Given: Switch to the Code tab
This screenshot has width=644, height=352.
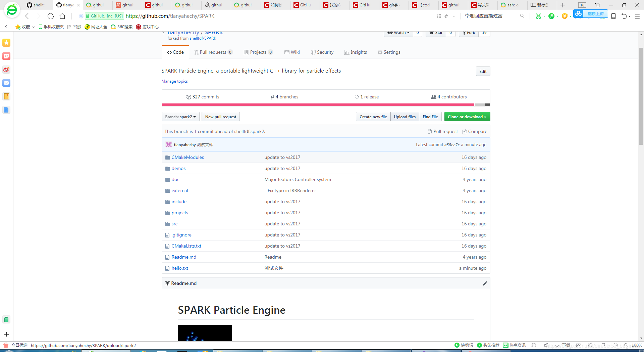Looking at the screenshot, I should (x=175, y=52).
